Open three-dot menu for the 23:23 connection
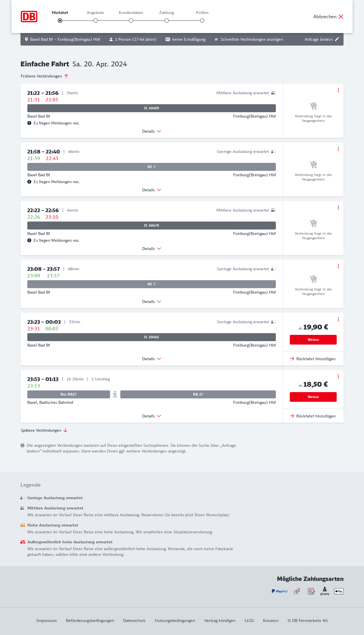364x635 pixels. point(338,319)
